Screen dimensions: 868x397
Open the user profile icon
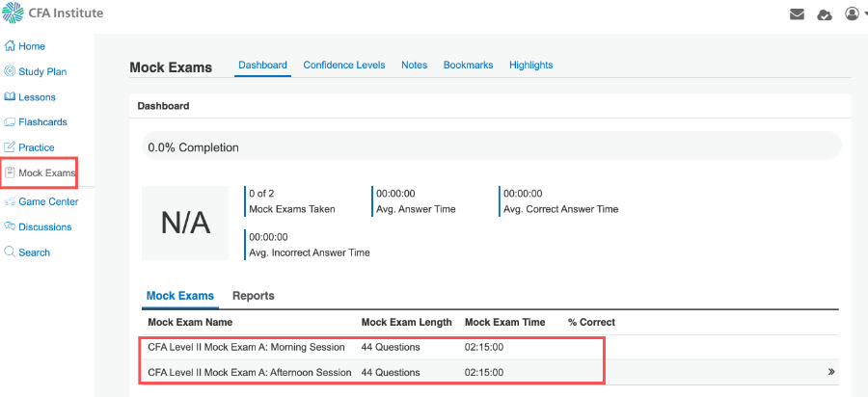[852, 13]
